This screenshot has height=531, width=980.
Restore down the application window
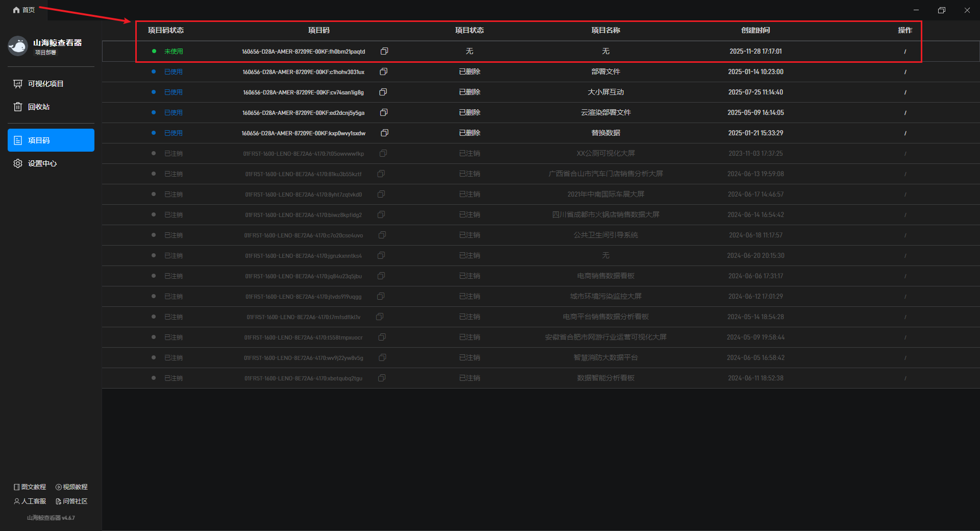click(x=941, y=10)
